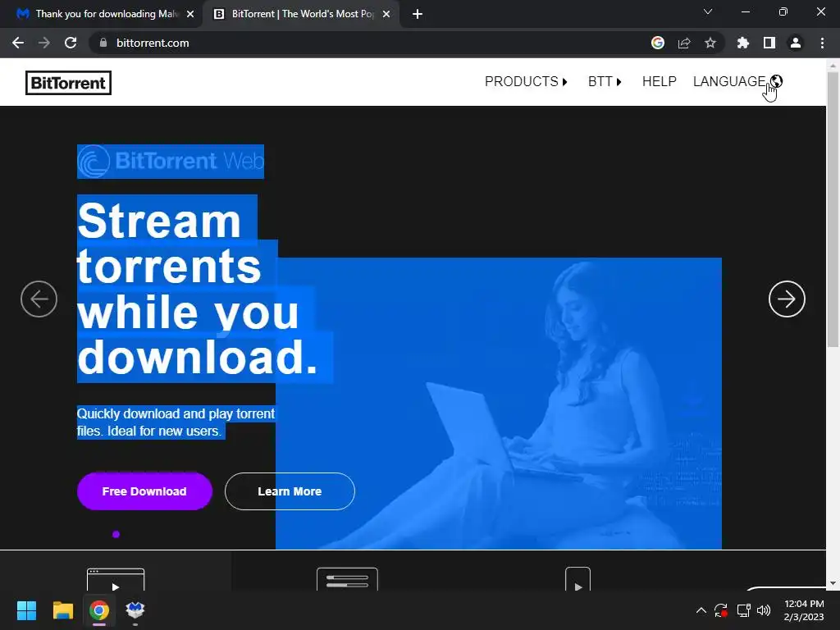Open File Explorer from taskbar
Screen dimensions: 840x630
tap(62, 610)
